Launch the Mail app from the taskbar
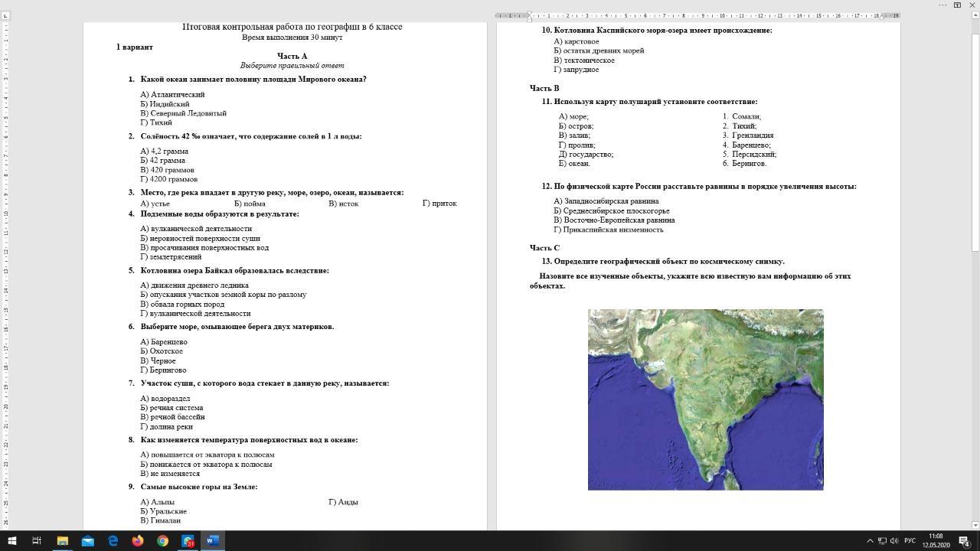The height and width of the screenshot is (551, 980). [x=88, y=541]
